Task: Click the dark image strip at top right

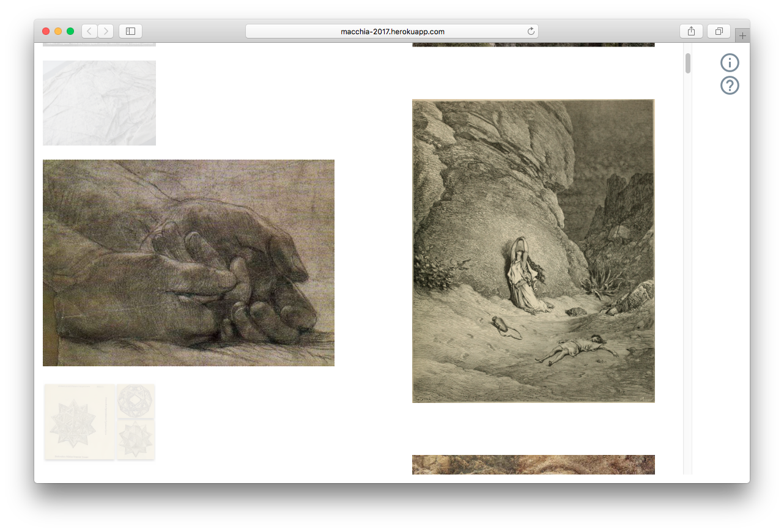Action: click(533, 45)
